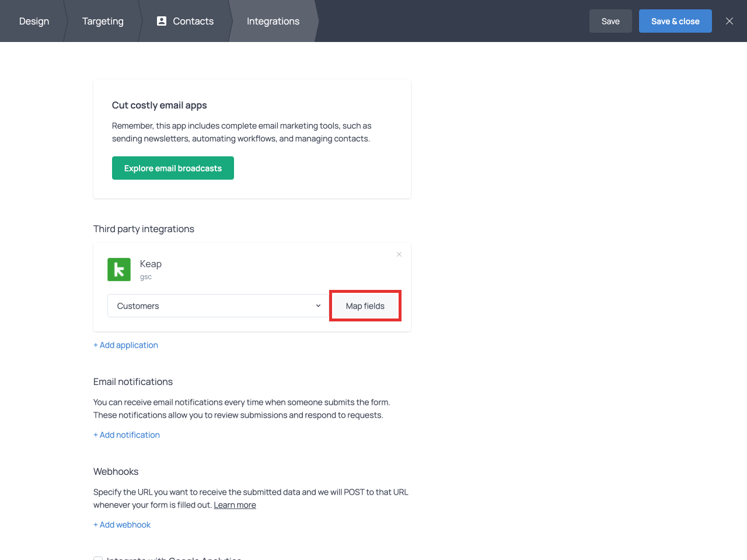This screenshot has width=747, height=560.
Task: Remove the Keap integration with the X icon
Action: 399,254
